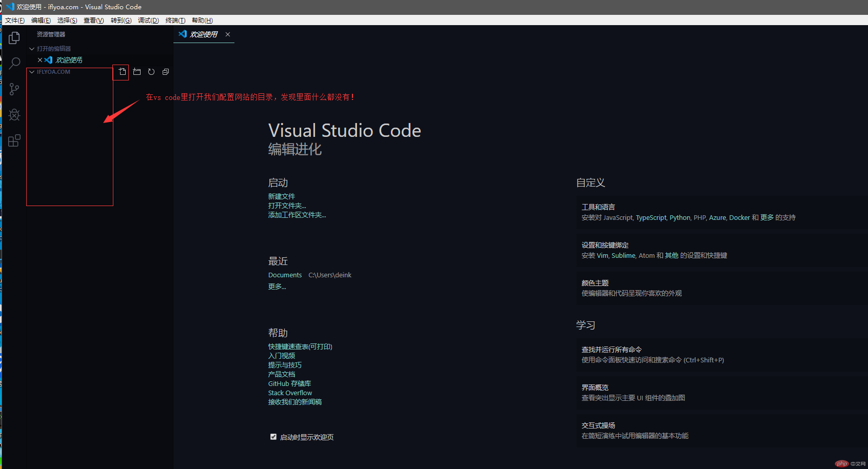
Task: Open the Debug view icon
Action: tap(14, 115)
